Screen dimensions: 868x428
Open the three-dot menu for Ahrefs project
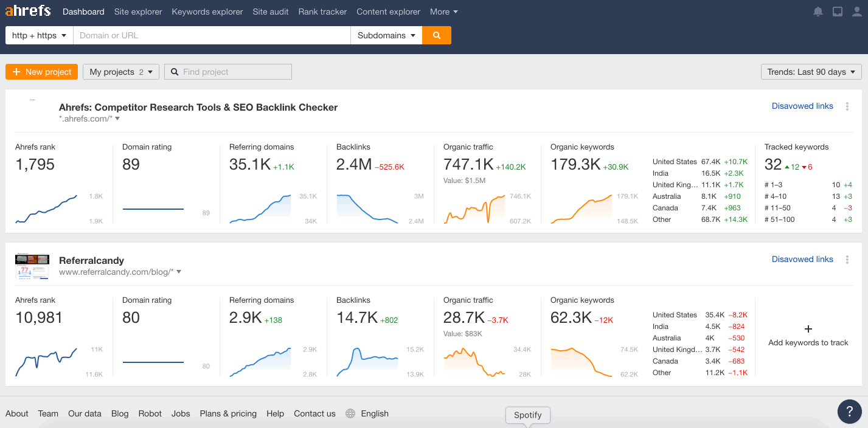pyautogui.click(x=847, y=106)
